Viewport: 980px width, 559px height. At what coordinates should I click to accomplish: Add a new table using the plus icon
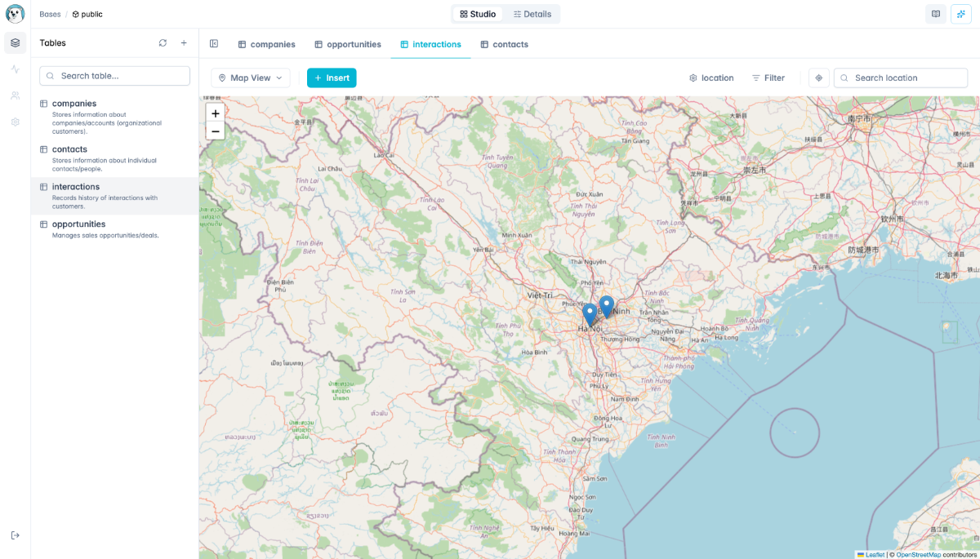(x=183, y=42)
